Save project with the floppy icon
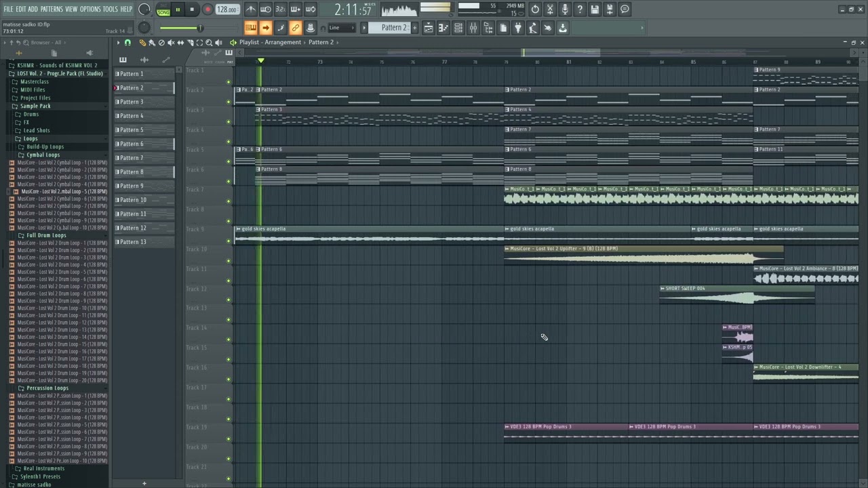 tap(595, 9)
